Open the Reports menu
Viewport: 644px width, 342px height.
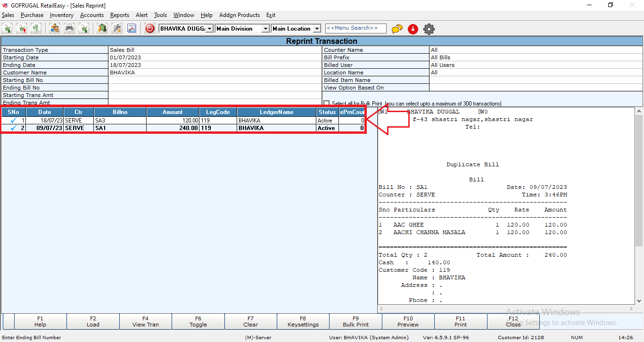pyautogui.click(x=120, y=15)
